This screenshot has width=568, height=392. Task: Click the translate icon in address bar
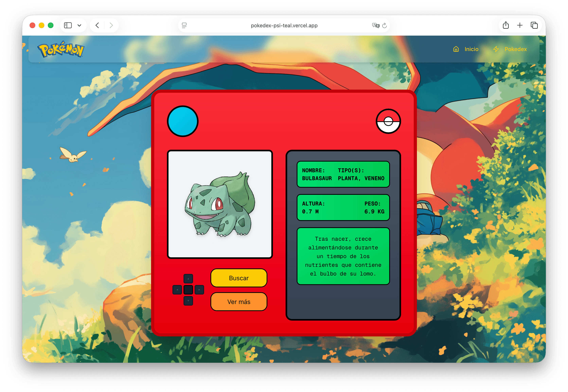click(376, 25)
